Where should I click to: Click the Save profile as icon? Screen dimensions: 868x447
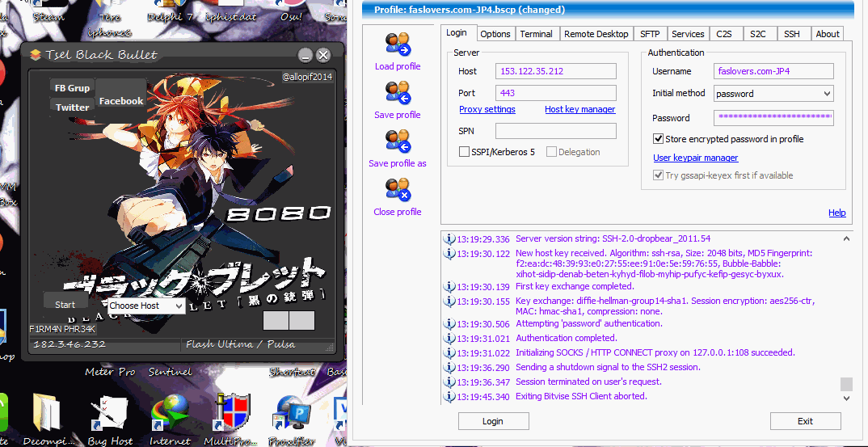point(398,141)
